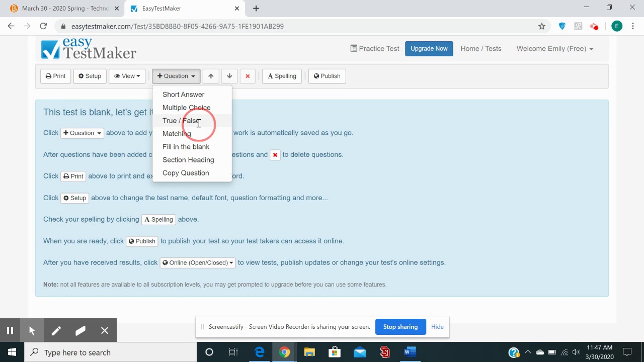Click the red delete question X
Viewport: 644px width, 362px height.
pyautogui.click(x=248, y=76)
